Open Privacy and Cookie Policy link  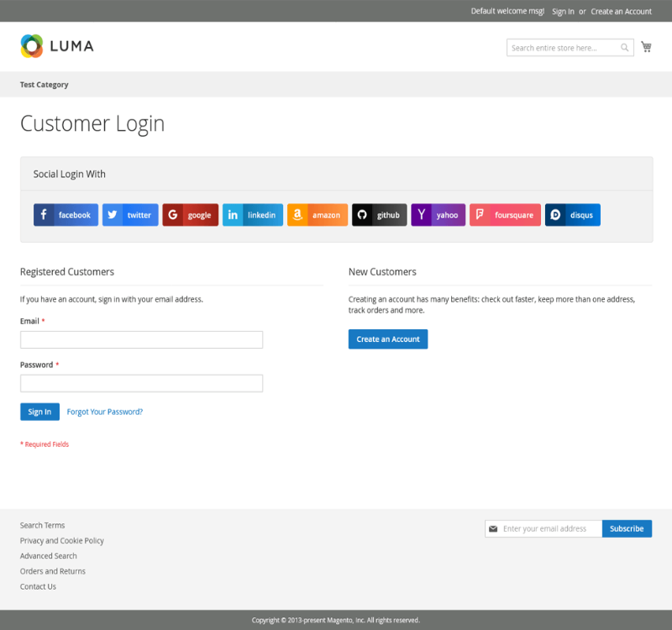tap(62, 540)
